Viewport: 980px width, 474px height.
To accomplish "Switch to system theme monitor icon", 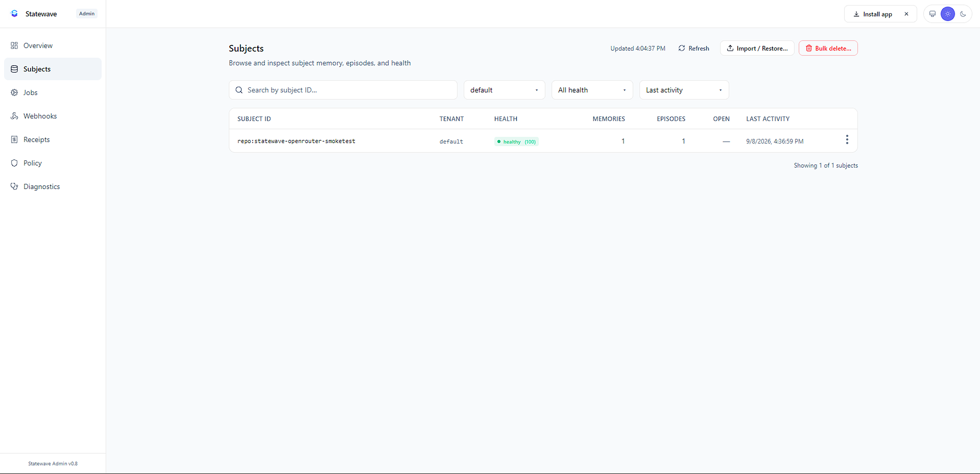I will (933, 14).
